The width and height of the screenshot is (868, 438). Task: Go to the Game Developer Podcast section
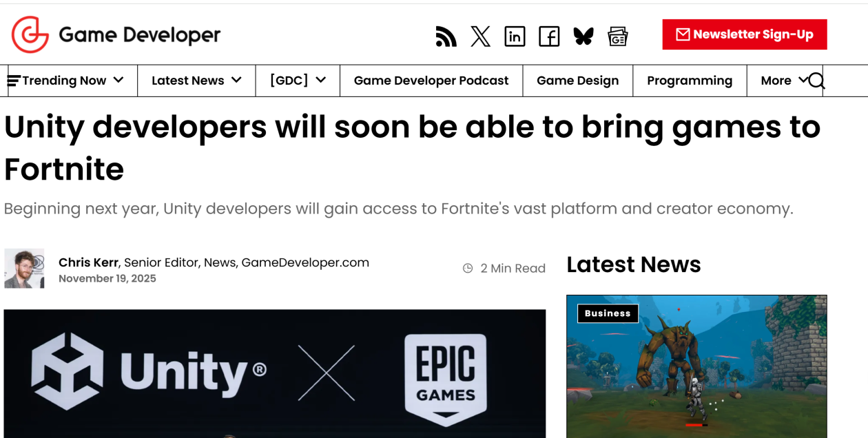pos(431,81)
